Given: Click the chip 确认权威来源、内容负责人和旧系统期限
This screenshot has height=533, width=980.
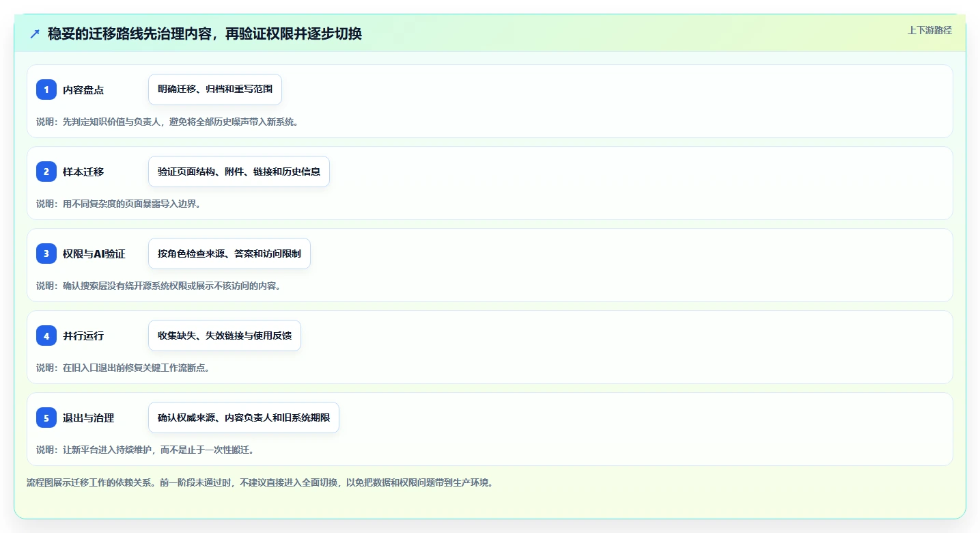Looking at the screenshot, I should coord(244,418).
